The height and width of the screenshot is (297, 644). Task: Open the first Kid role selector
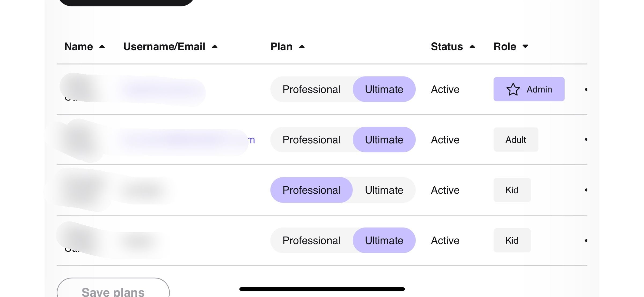click(x=512, y=190)
